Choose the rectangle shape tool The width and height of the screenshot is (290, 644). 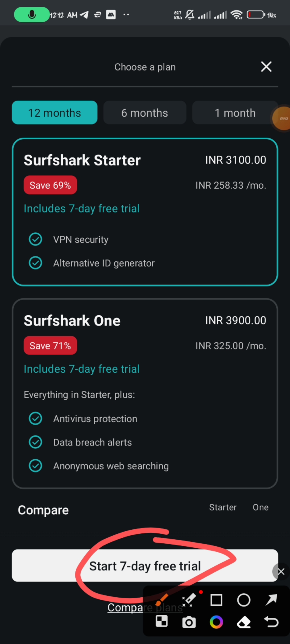click(x=216, y=600)
